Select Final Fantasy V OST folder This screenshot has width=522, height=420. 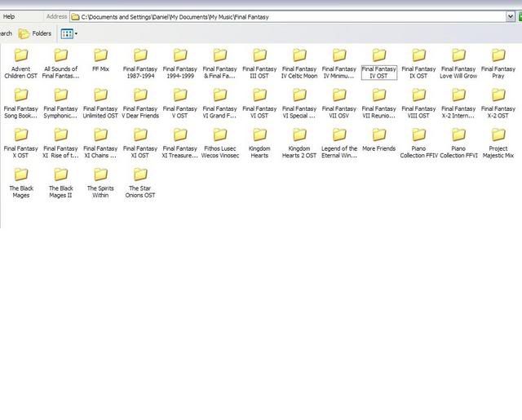click(x=180, y=104)
